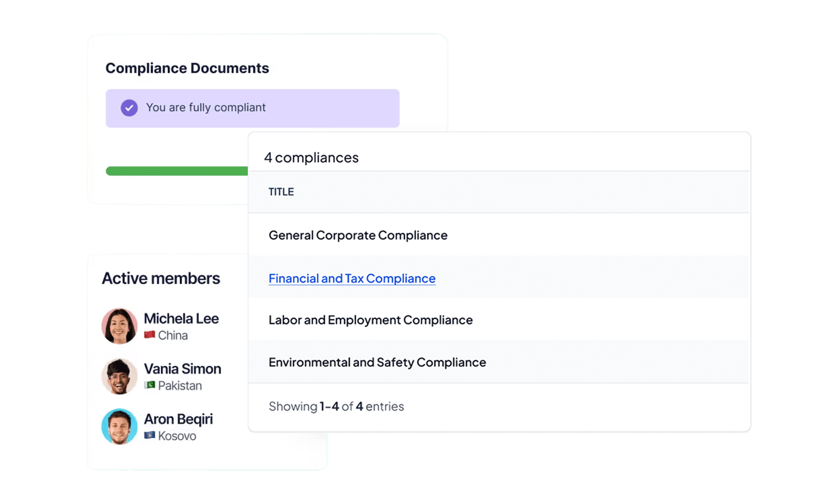Click the green compliance progress bar
Image resolution: width=839 pixels, height=504 pixels.
point(177,171)
